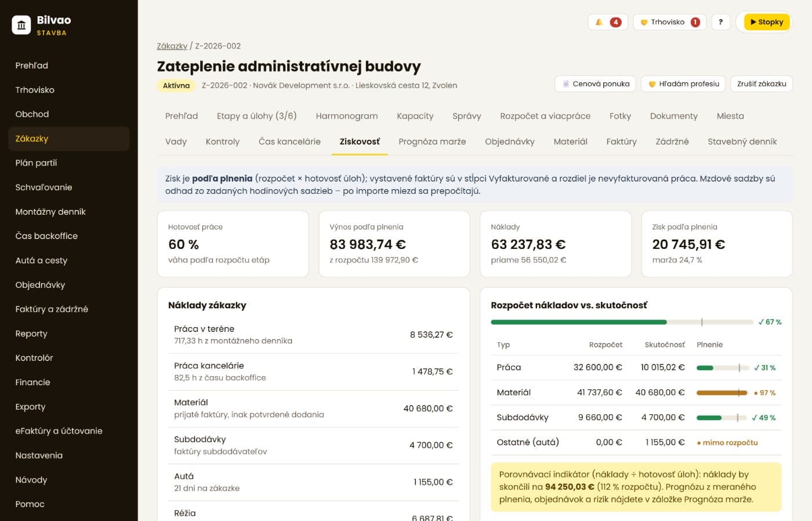Click Subdodávky row progress bar 49 %
Image resolution: width=812 pixels, height=521 pixels.
(722, 418)
